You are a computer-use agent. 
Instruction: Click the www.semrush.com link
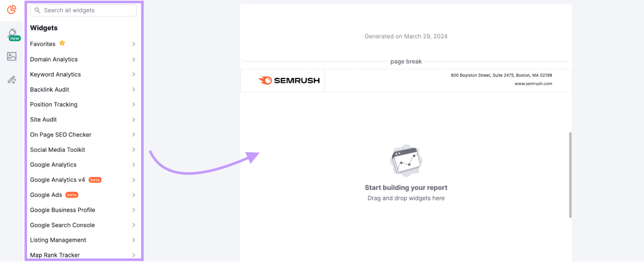533,84
